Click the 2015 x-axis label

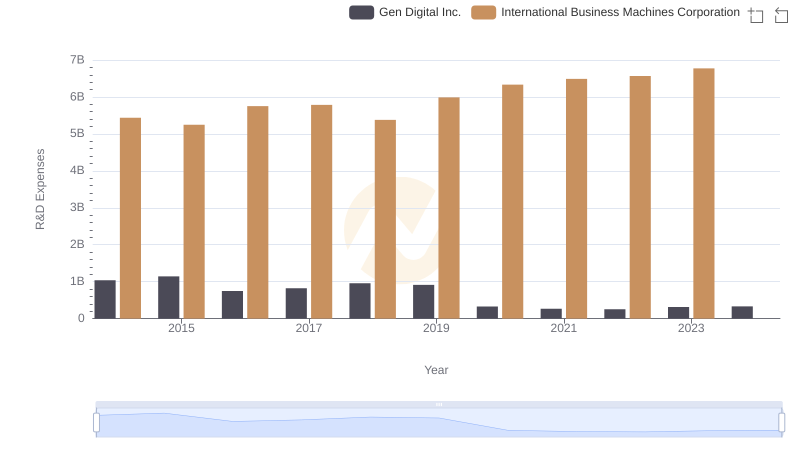coord(181,328)
